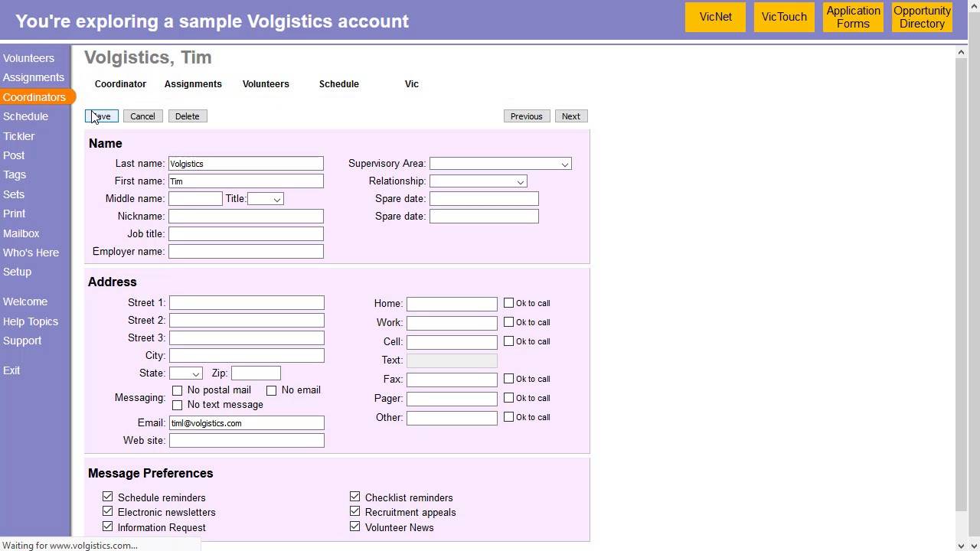Select the Coordinators sidebar item
The width and height of the screenshot is (980, 551).
pos(34,96)
